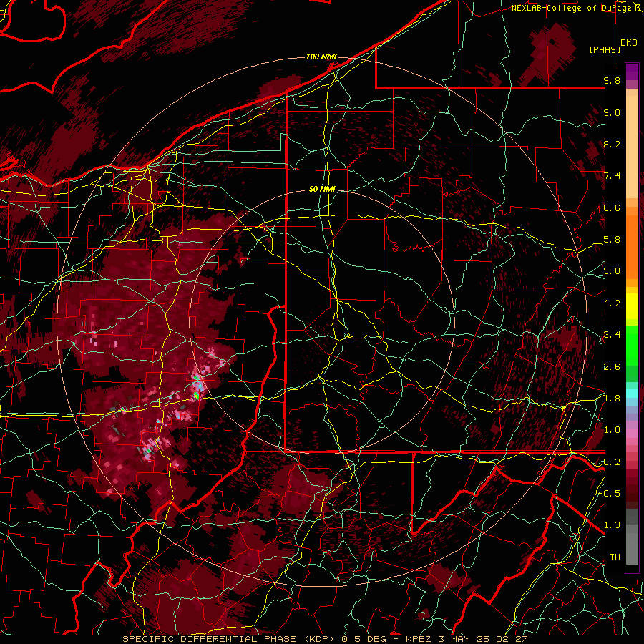
Task: Select the 8.2 scale value
Action: tap(612, 144)
